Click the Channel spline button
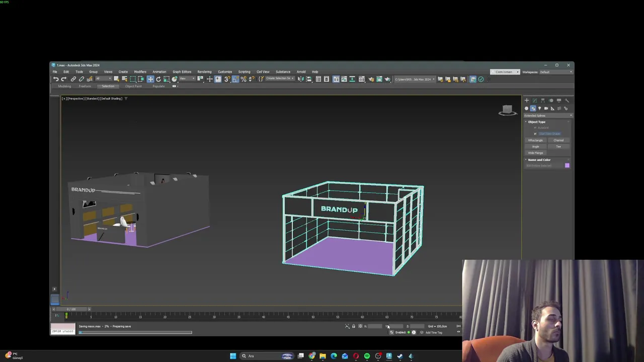Viewport: 644px width, 362px height. tap(558, 140)
